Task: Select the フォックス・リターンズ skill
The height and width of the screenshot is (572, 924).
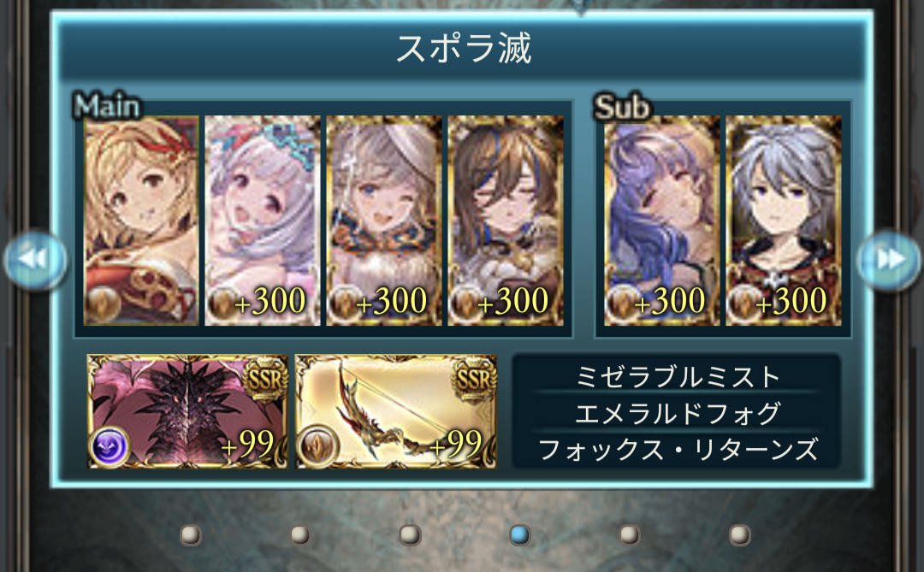Action: pos(677,449)
